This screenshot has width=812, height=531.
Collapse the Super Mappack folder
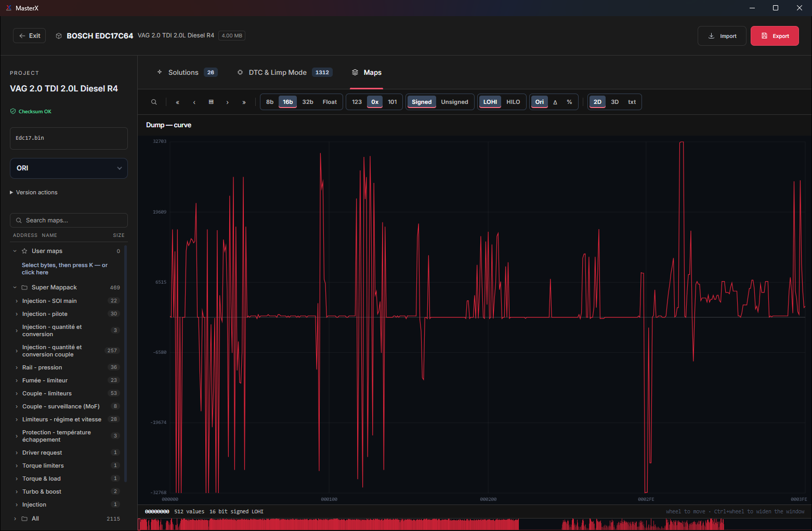point(15,287)
